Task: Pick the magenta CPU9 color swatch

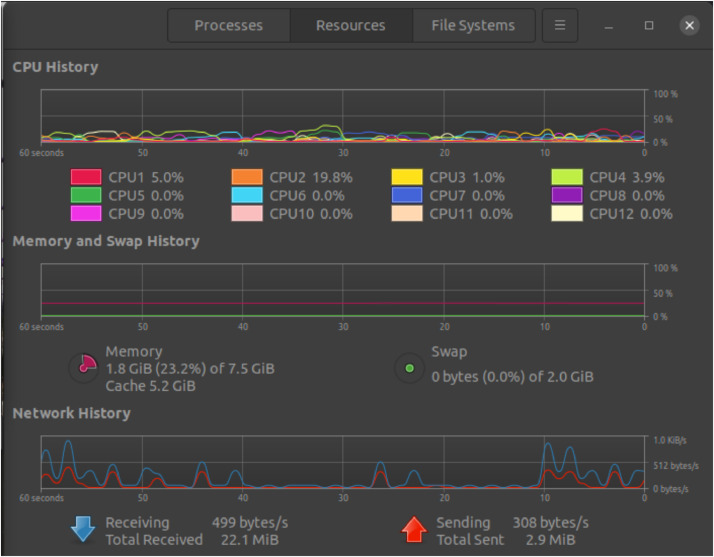Action: click(86, 213)
